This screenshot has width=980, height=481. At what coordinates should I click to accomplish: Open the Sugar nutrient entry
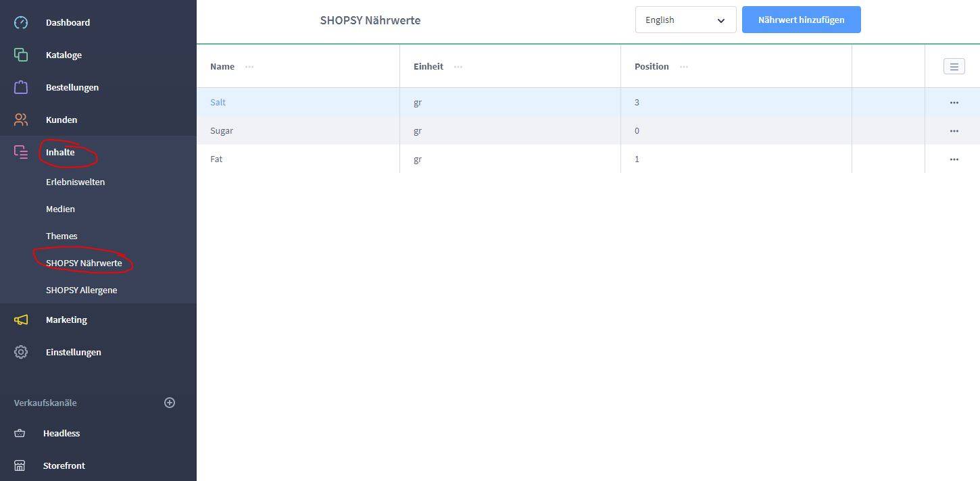point(222,130)
